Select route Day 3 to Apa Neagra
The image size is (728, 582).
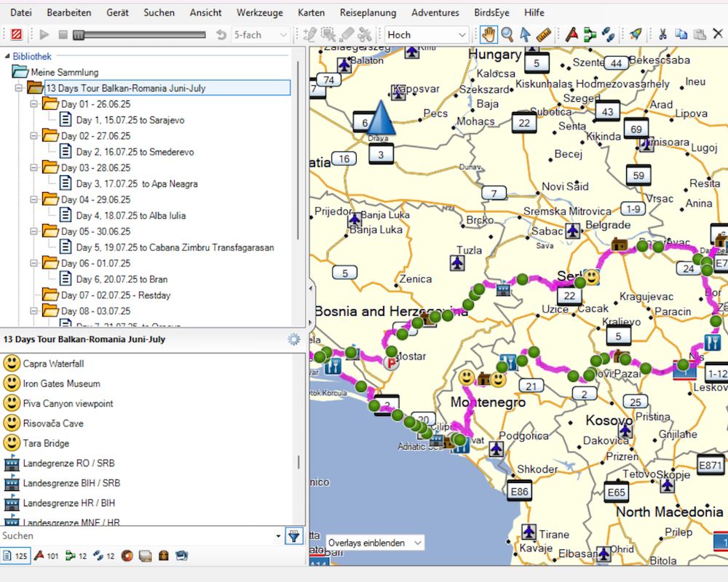(136, 184)
